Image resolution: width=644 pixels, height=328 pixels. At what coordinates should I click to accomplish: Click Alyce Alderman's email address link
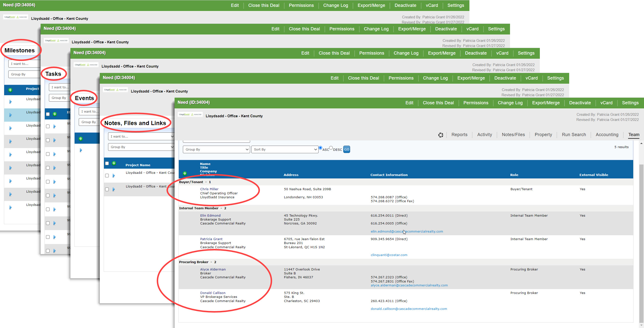[x=409, y=285]
